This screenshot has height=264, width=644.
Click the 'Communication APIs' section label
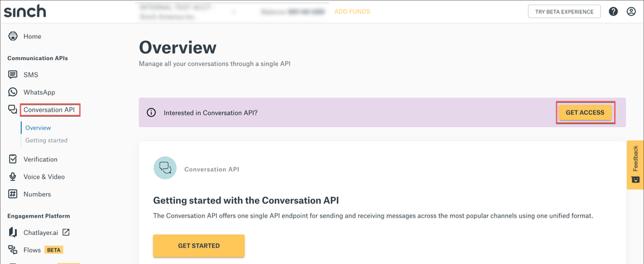click(37, 58)
